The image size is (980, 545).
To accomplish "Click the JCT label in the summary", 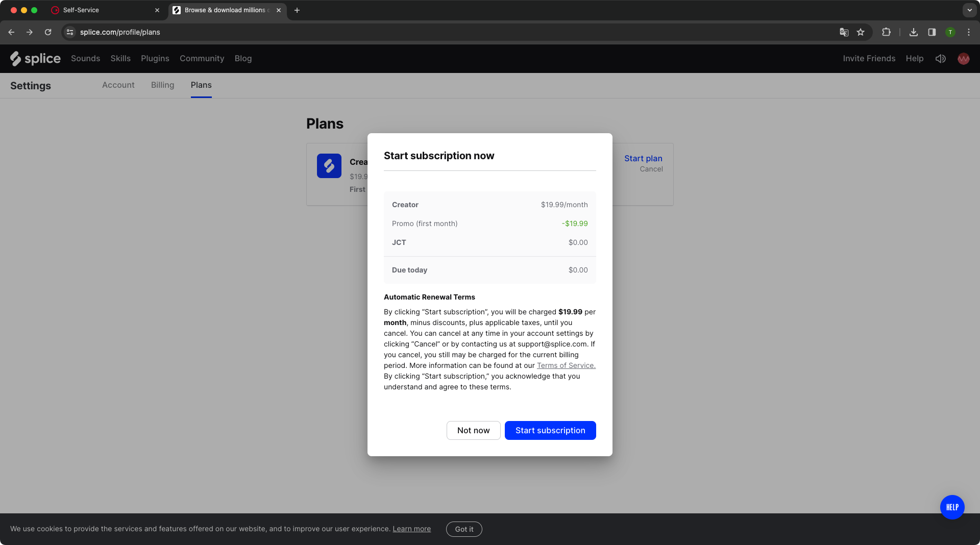I will 399,242.
